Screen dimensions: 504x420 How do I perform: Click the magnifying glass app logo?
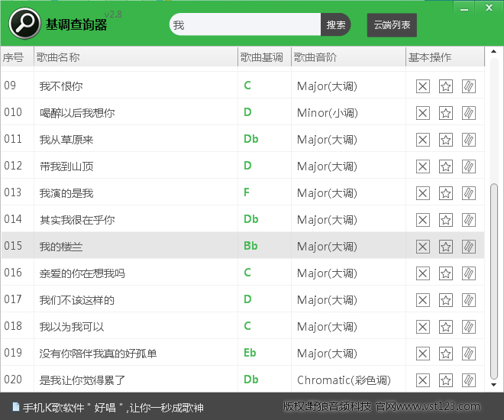pyautogui.click(x=24, y=24)
